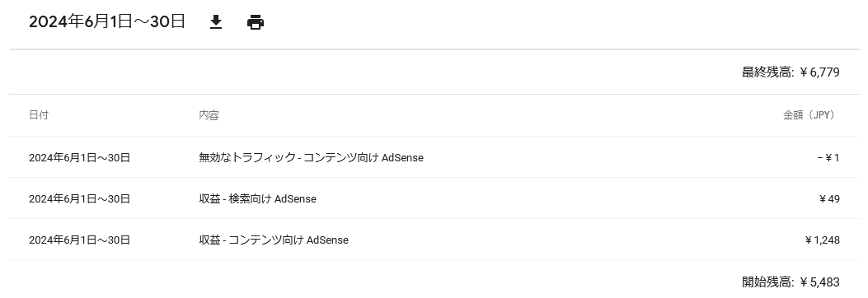868x298 pixels.
Task: Select the 2024年6月1日～30日 page heading
Action: 107,21
